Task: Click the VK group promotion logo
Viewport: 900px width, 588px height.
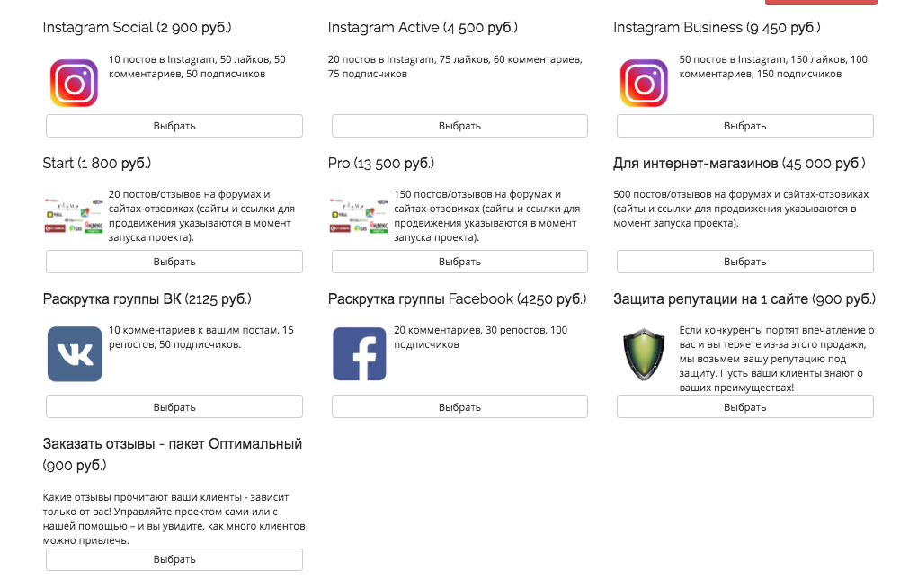Action: click(75, 353)
